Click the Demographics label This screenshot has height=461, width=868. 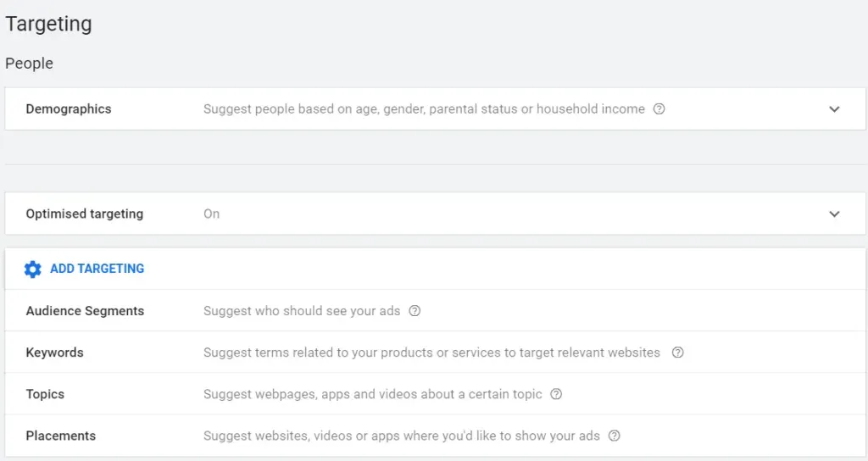pos(69,109)
